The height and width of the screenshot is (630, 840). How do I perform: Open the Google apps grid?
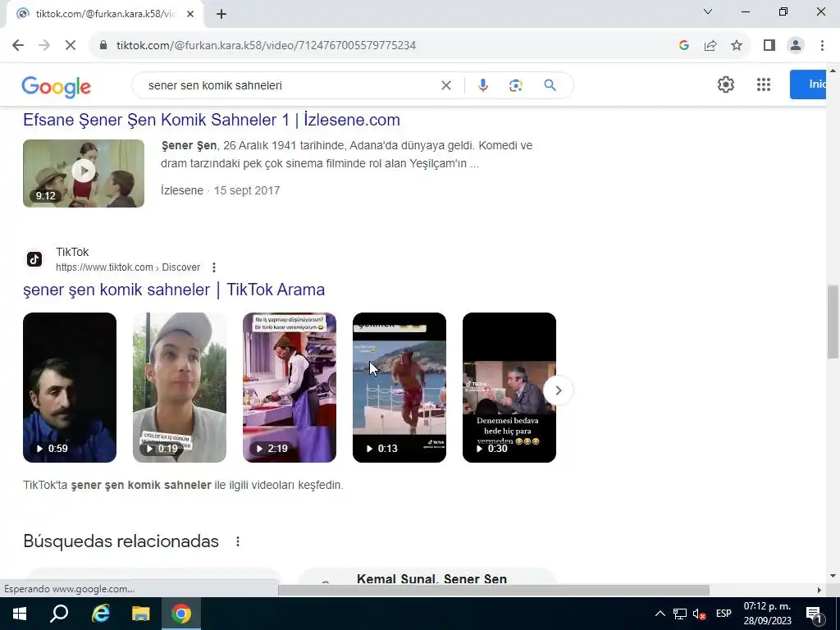(x=764, y=84)
